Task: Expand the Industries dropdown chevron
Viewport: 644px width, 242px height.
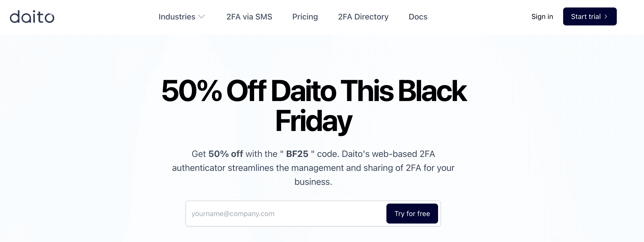Action: pyautogui.click(x=201, y=17)
